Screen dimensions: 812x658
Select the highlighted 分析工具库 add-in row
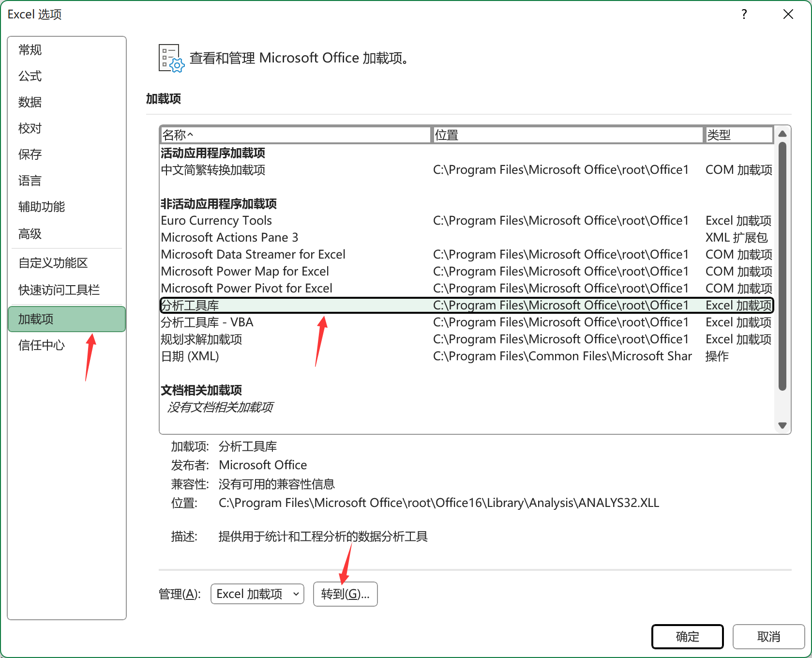[466, 306]
